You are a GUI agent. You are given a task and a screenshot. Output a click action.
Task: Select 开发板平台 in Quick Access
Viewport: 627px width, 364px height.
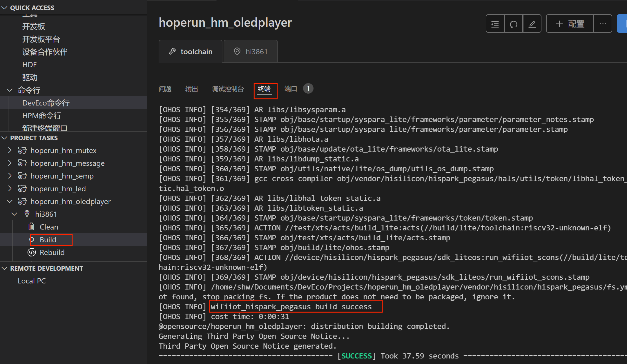pos(41,39)
